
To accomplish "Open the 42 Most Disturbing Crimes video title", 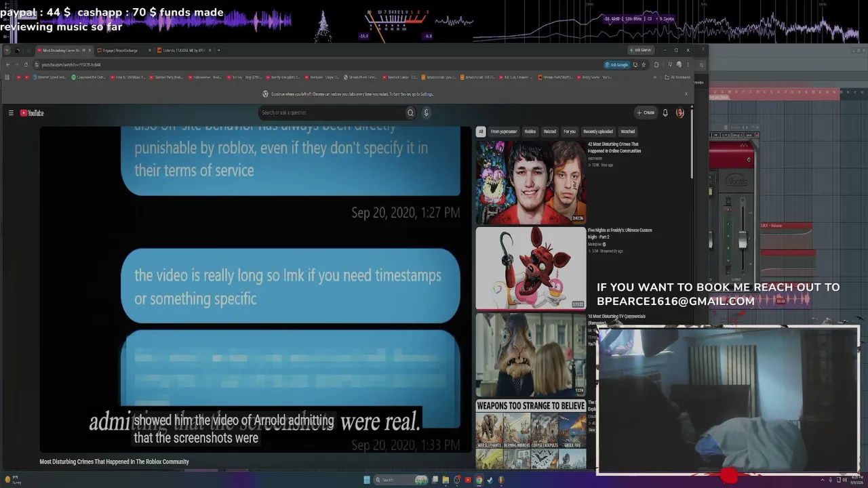I will [x=614, y=147].
